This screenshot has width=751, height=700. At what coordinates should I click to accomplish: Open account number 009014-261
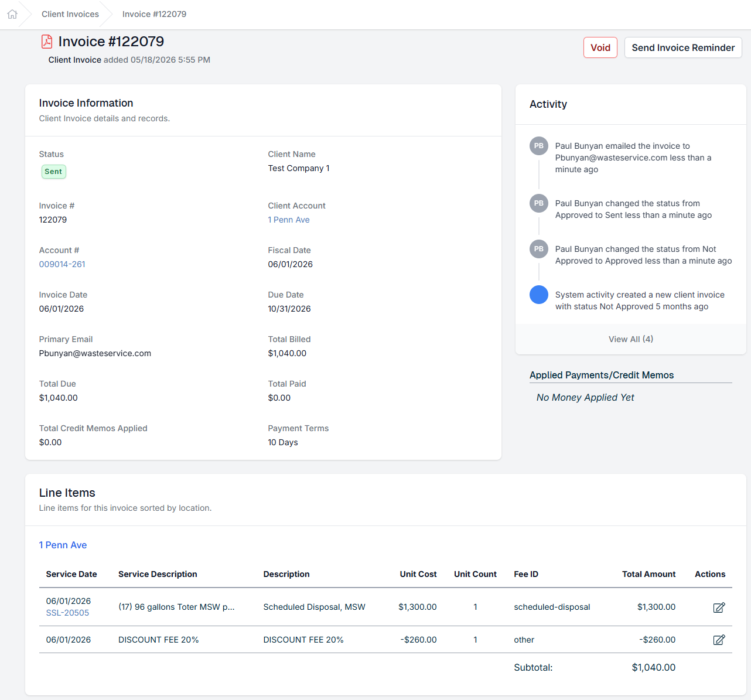[62, 264]
